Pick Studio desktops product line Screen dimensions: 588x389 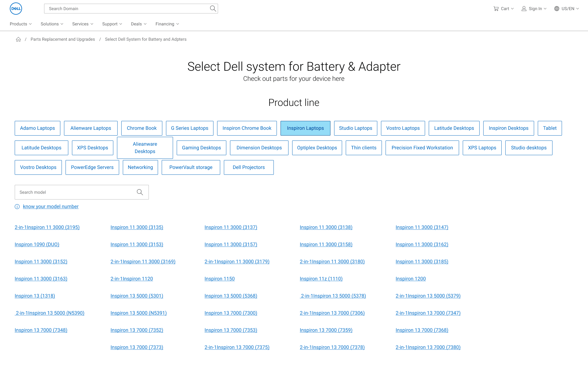pos(529,148)
